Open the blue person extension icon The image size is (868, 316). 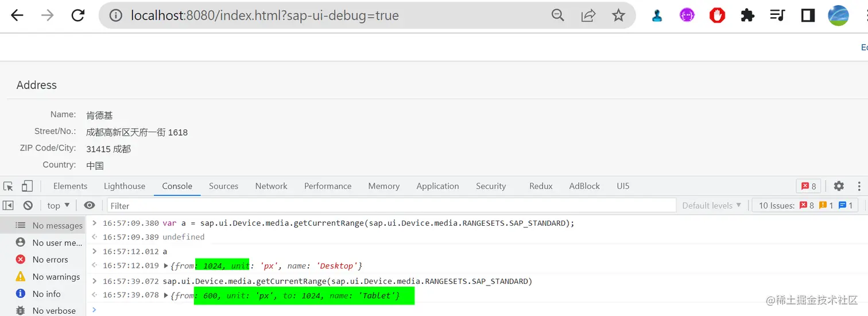coord(657,16)
